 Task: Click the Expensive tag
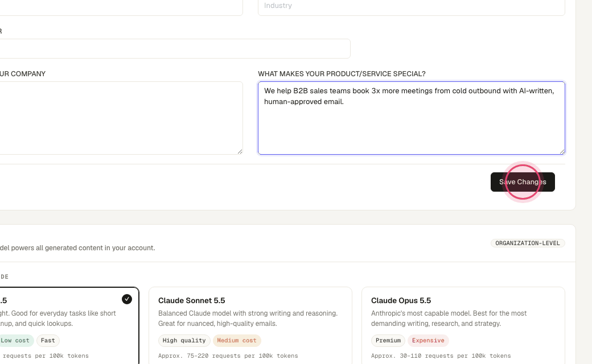428,341
